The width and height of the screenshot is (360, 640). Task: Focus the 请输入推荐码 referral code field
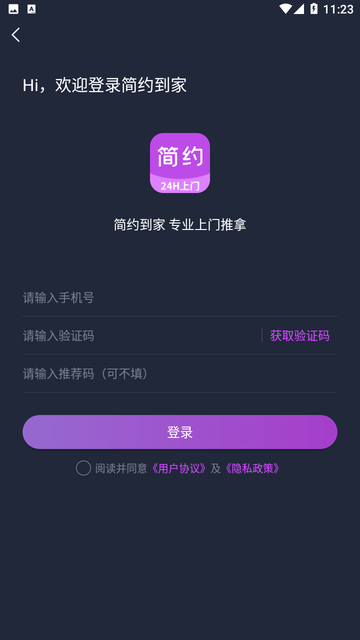(x=180, y=374)
